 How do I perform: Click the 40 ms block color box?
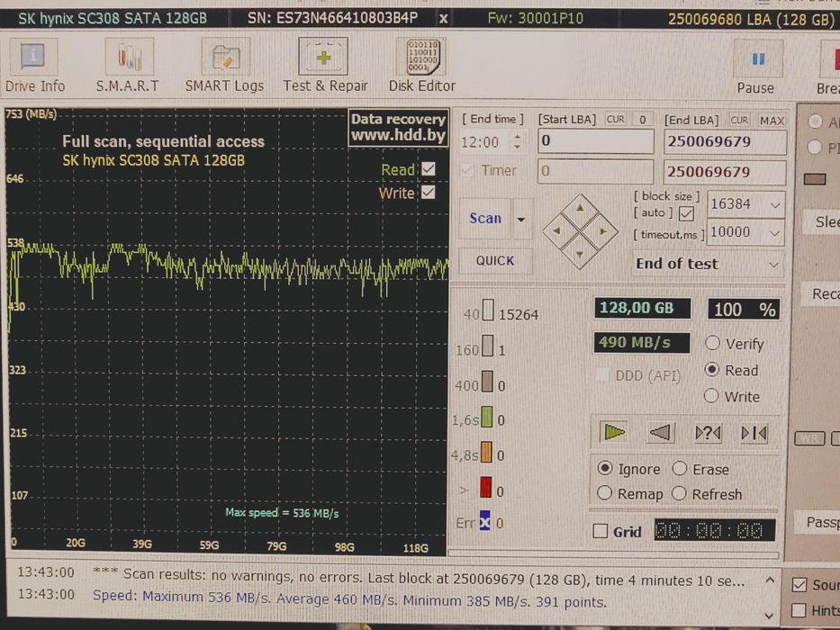pos(488,310)
